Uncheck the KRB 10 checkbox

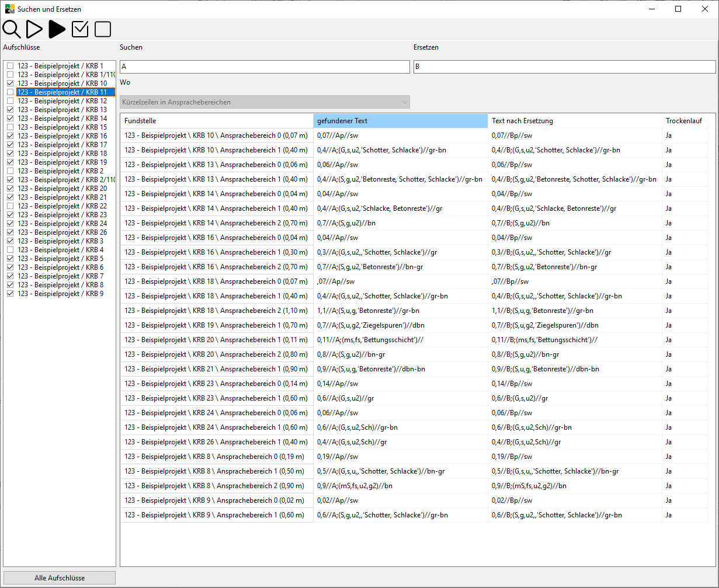pos(10,83)
